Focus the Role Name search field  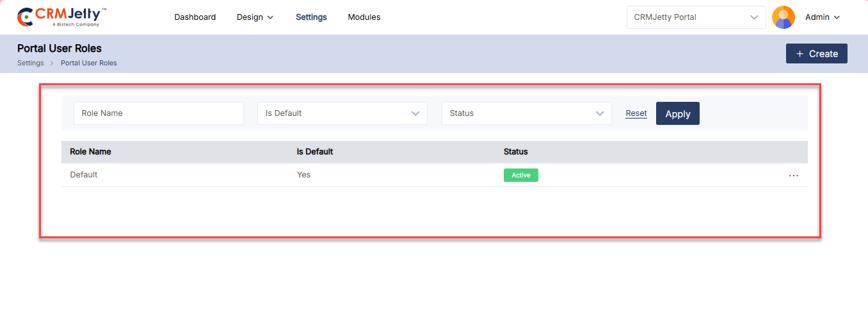coord(158,113)
